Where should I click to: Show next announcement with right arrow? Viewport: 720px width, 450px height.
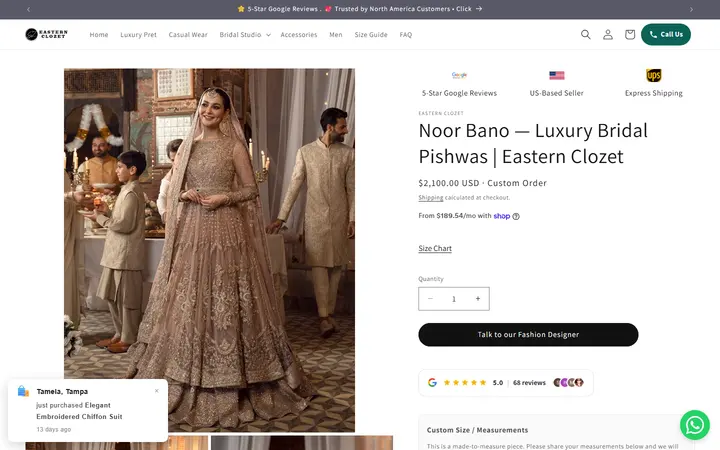point(691,9)
